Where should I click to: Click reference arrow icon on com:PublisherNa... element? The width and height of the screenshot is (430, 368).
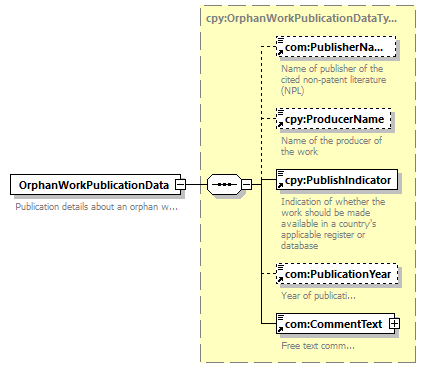(280, 53)
